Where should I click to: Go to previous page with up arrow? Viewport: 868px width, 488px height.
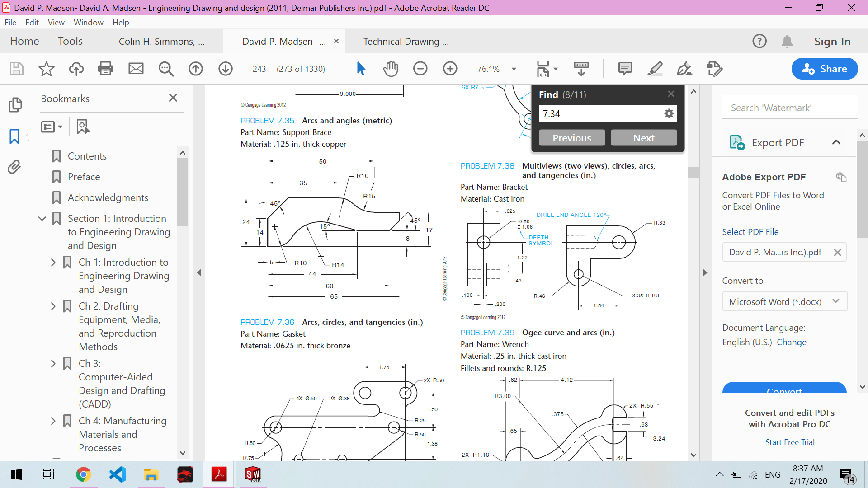coord(196,69)
